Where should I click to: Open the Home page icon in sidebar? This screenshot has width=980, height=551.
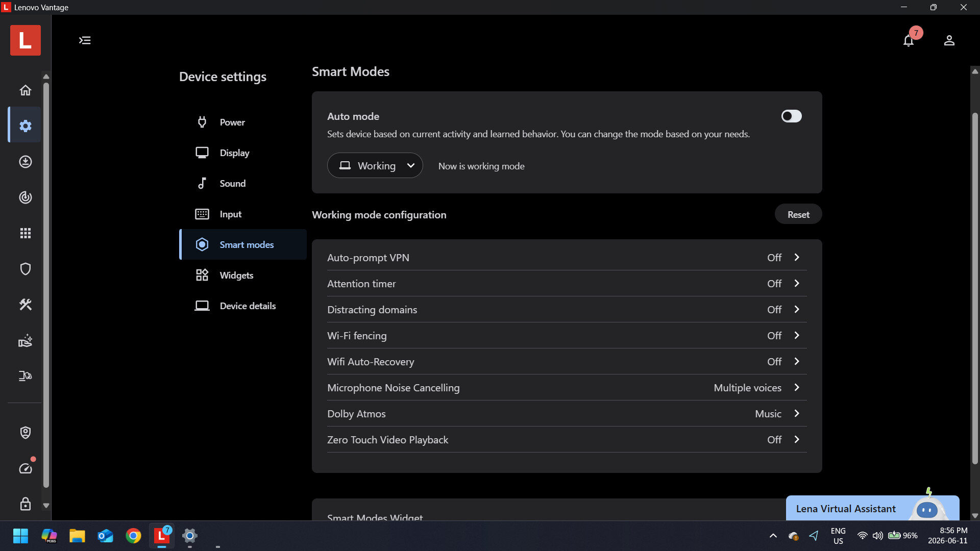coord(26,90)
